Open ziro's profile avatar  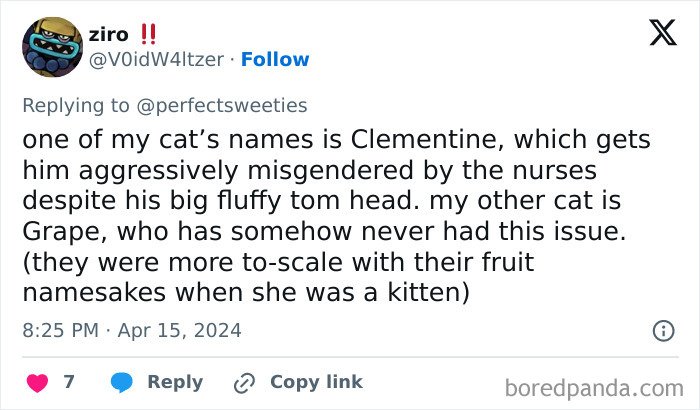click(51, 47)
